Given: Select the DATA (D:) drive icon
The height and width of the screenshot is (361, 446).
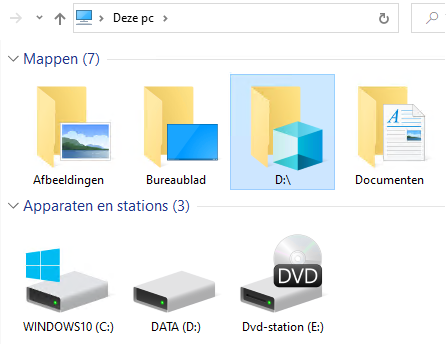Looking at the screenshot, I should 174,291.
